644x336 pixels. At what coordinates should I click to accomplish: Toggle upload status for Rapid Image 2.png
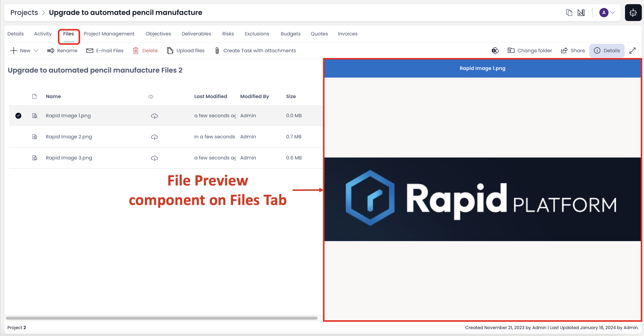[x=154, y=137]
